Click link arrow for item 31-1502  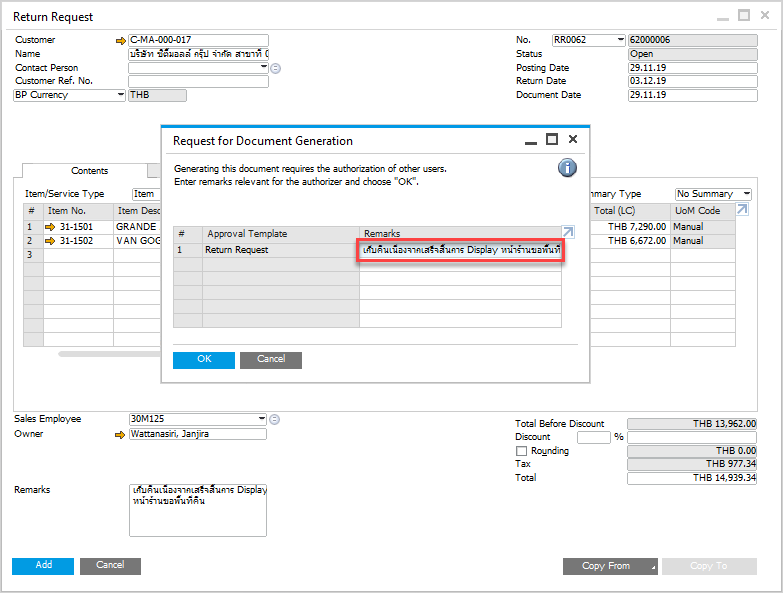pos(50,241)
